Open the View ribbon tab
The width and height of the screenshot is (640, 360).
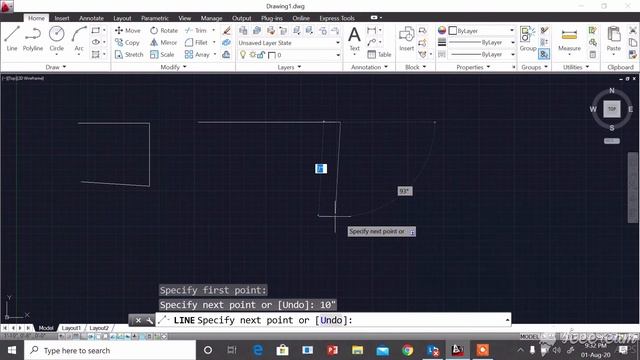[184, 18]
